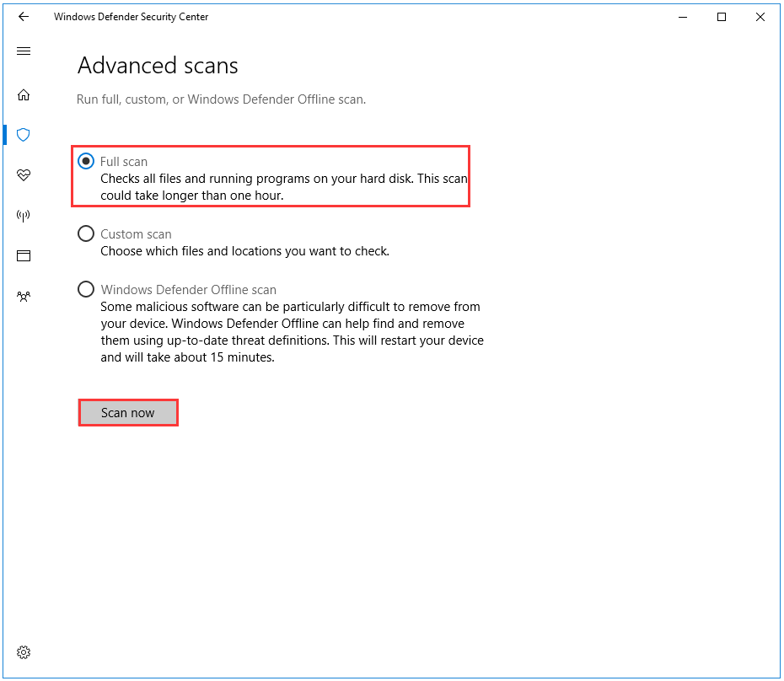Maximize the Windows Defender Security Center window

[722, 17]
